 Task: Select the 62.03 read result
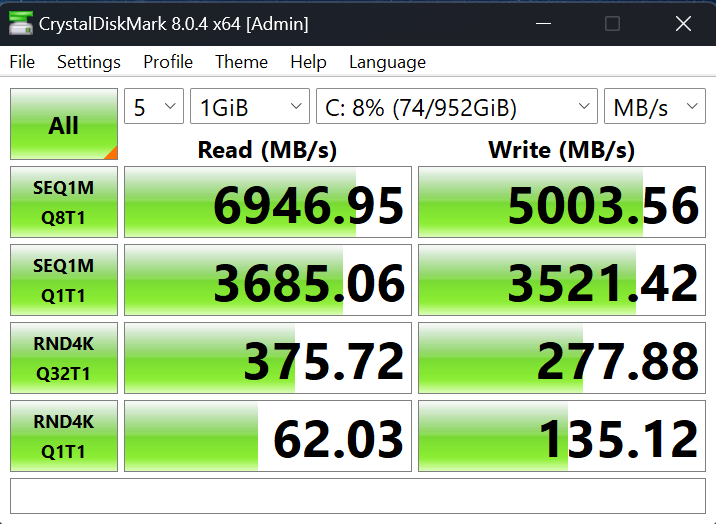(268, 436)
